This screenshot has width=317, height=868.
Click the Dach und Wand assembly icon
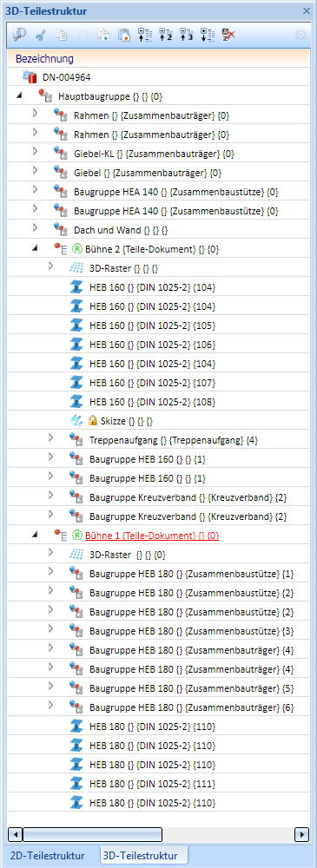coord(61,229)
